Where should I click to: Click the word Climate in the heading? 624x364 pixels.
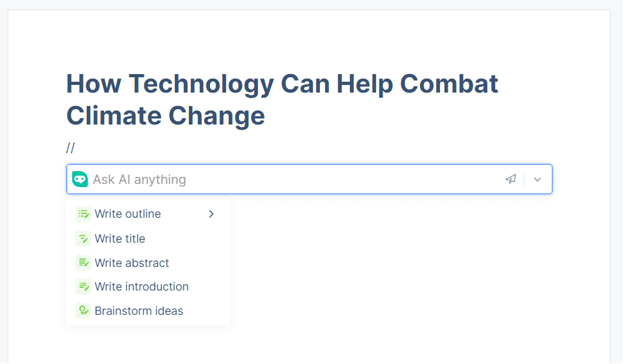click(113, 116)
